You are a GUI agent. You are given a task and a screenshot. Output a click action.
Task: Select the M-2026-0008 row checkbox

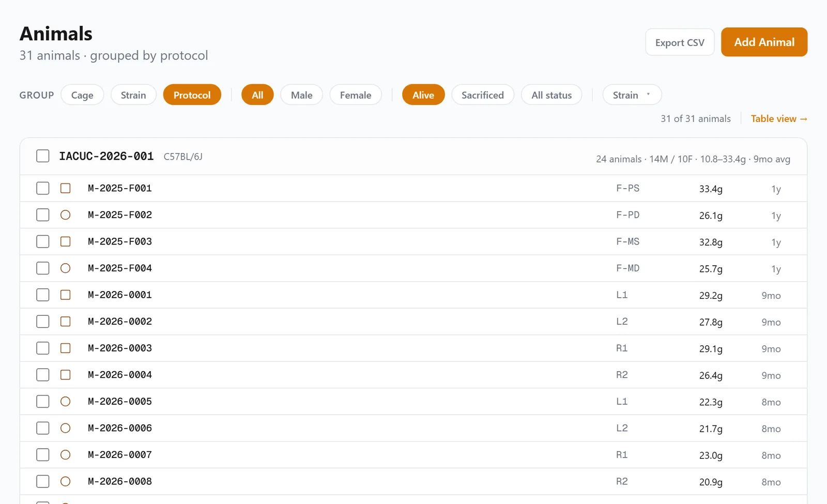pos(43,481)
